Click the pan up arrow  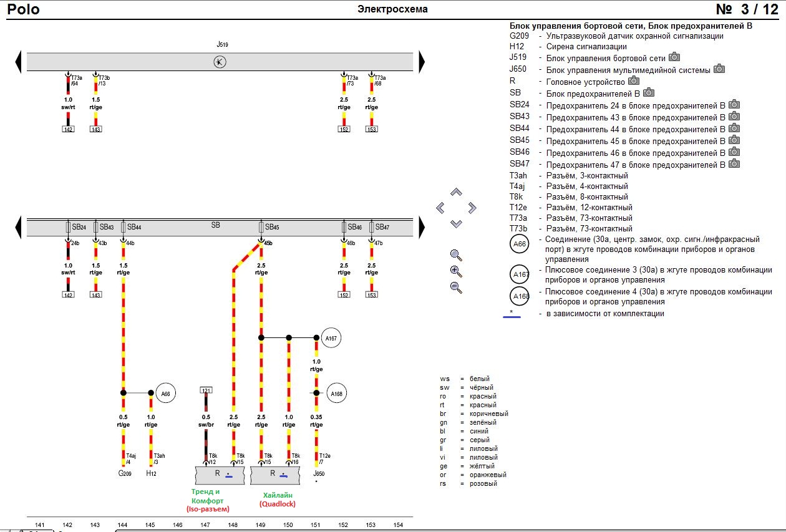[456, 193]
